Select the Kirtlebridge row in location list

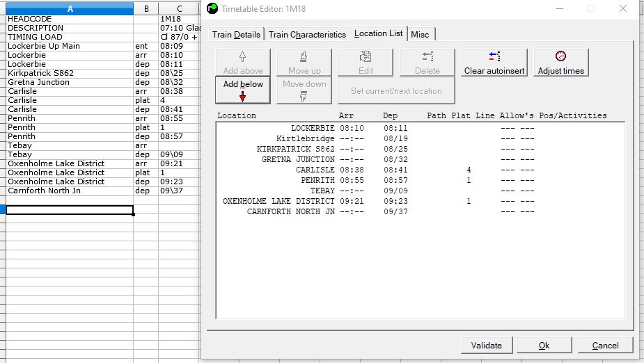tap(420, 138)
